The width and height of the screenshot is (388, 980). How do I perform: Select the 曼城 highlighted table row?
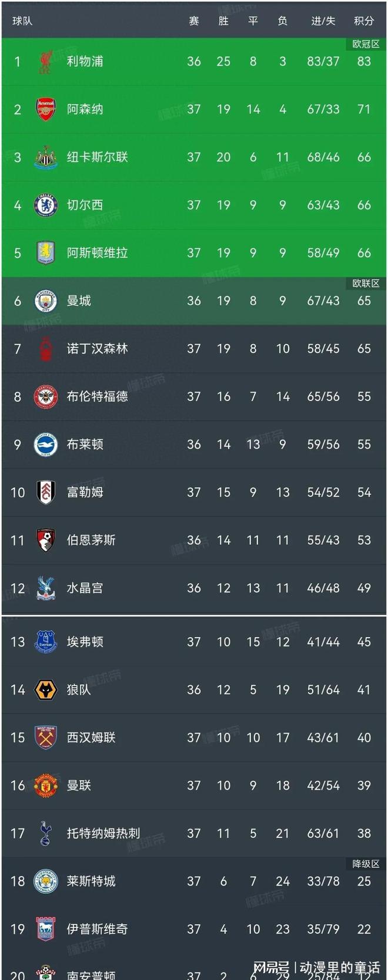click(194, 301)
